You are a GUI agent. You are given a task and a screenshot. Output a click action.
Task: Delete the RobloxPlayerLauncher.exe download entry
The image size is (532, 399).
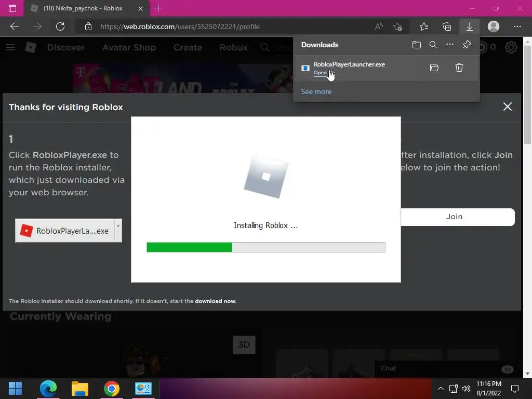pyautogui.click(x=459, y=68)
